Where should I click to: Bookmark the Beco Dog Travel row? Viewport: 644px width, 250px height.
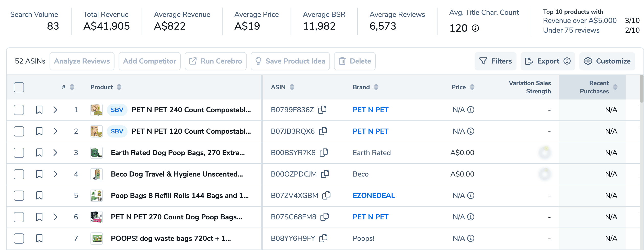click(39, 174)
